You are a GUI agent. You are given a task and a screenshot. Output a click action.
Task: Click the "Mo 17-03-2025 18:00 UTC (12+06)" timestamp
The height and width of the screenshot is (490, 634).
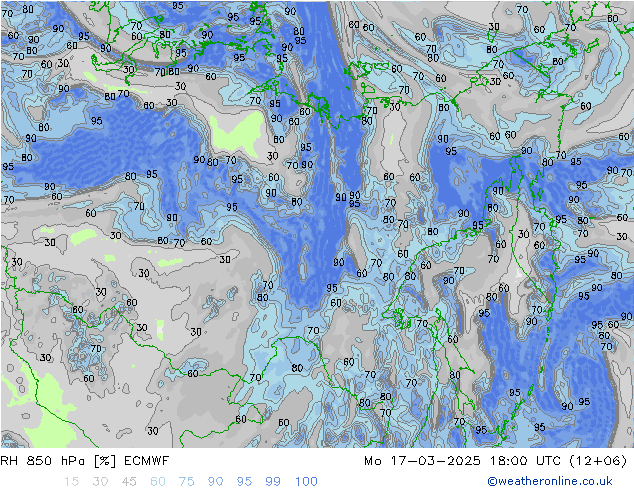[495, 461]
